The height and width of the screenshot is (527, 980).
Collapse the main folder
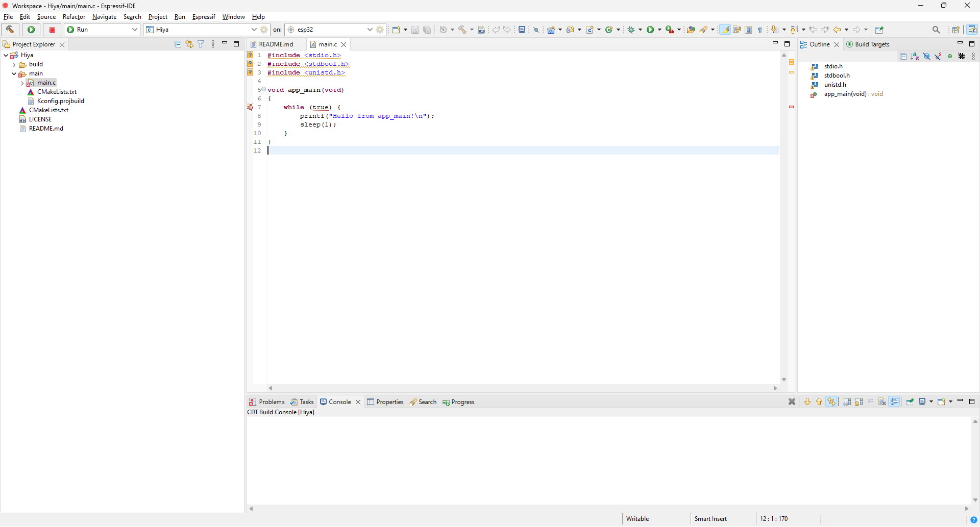tap(14, 74)
